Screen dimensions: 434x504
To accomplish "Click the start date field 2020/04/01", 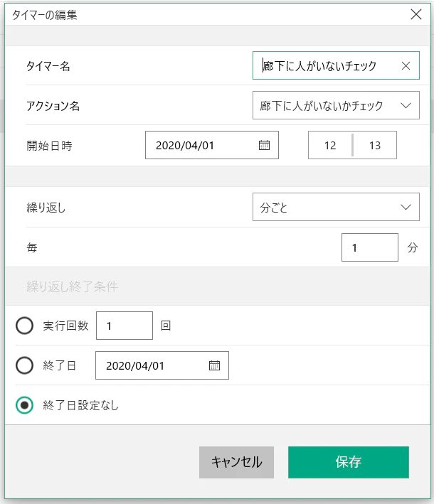I will pyautogui.click(x=212, y=145).
